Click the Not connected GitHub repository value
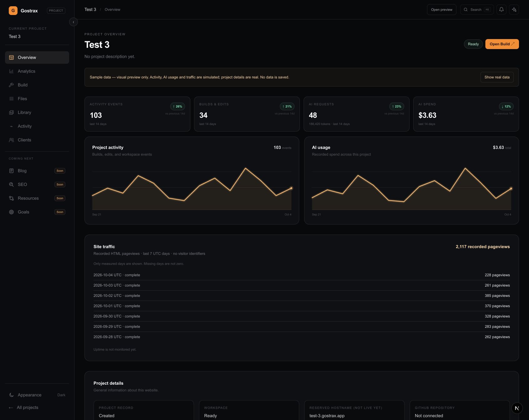 (429, 416)
